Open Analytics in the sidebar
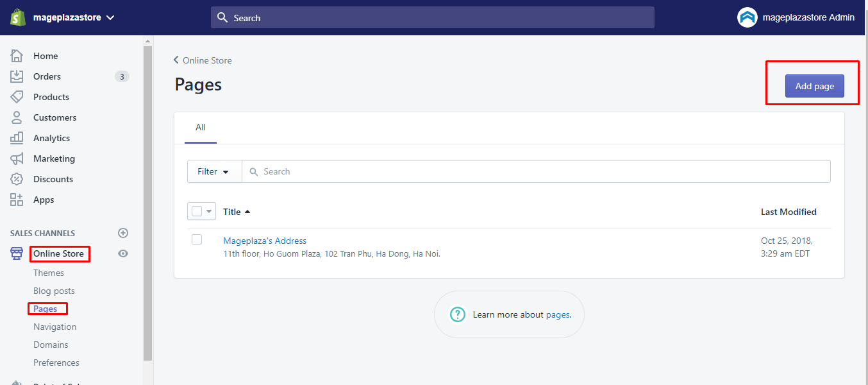Viewport: 868px width, 385px height. point(51,138)
